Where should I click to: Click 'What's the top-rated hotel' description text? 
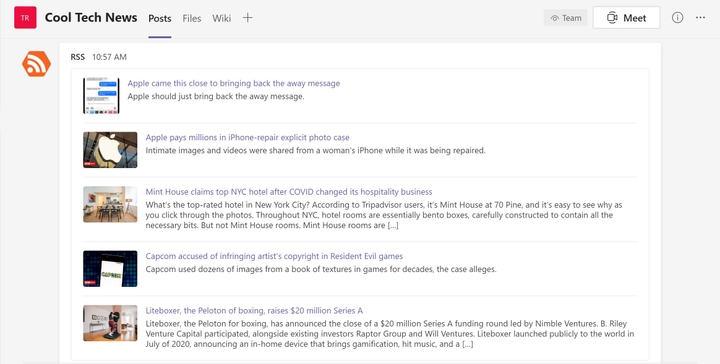point(384,215)
